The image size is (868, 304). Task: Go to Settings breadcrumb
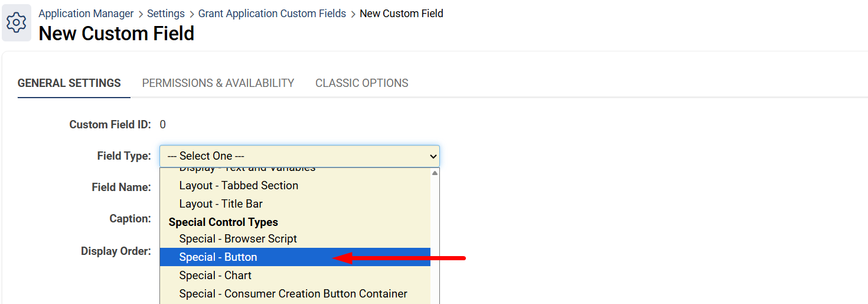click(166, 14)
